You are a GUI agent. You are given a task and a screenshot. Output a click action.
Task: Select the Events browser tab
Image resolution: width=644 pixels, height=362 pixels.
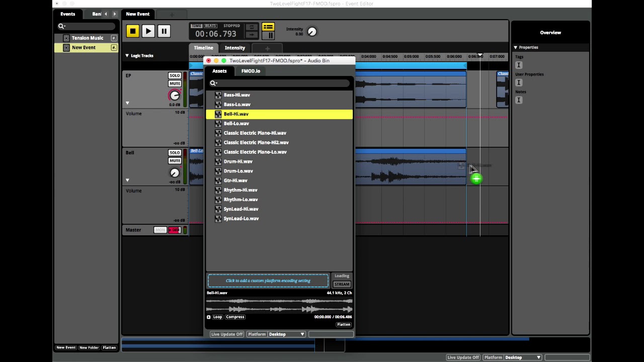click(x=67, y=14)
